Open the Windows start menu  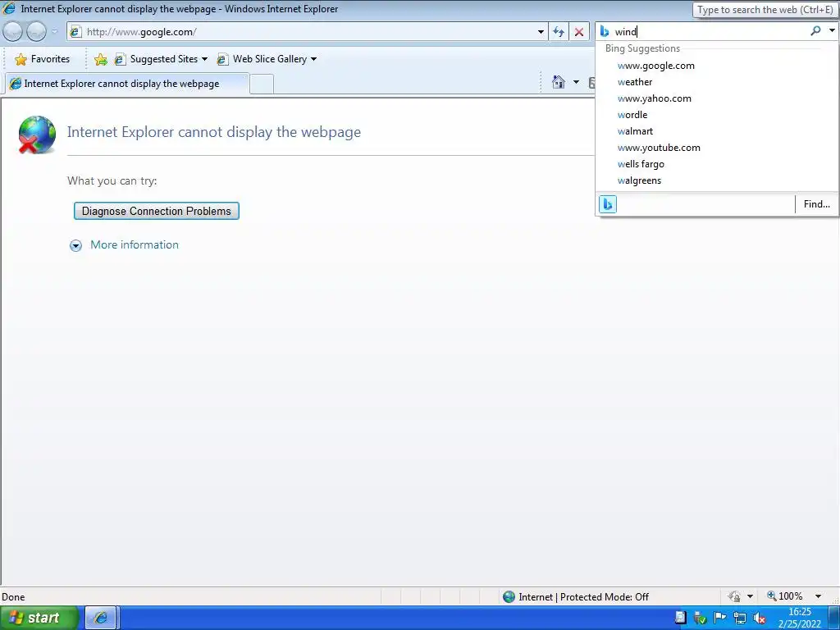[x=38, y=618]
